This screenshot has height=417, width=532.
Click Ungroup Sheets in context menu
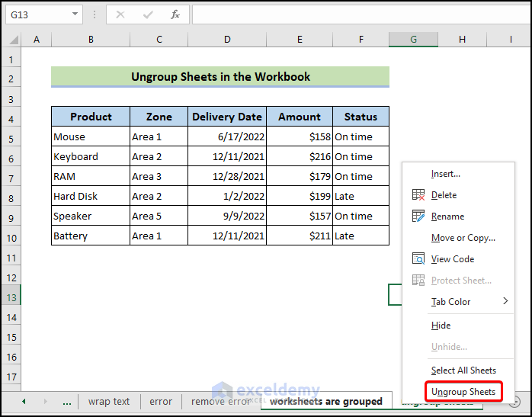463,392
